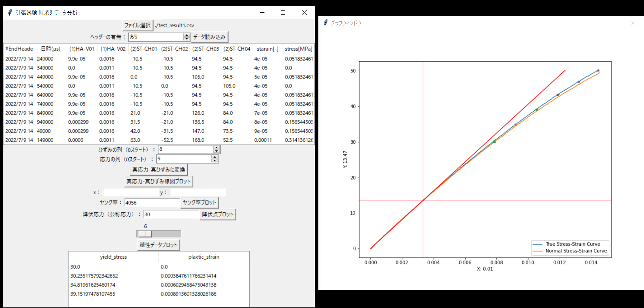Select the table row with 日時 349000
644x308 pixels.
[159, 68]
